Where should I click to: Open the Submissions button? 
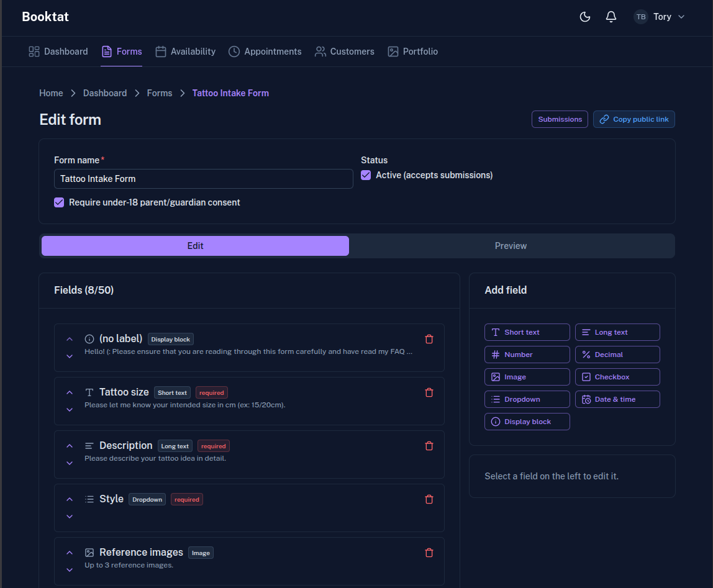pyautogui.click(x=560, y=119)
